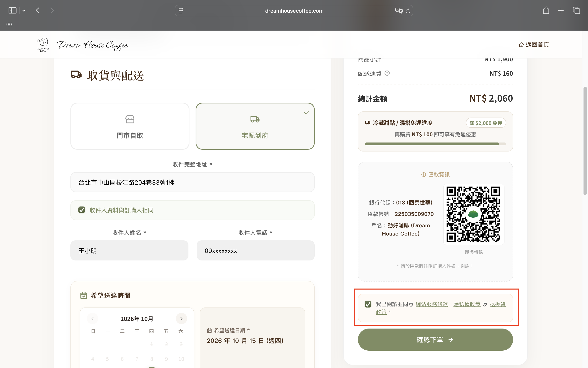Click the translate icon in the address bar
588x368 pixels.
[399, 11]
